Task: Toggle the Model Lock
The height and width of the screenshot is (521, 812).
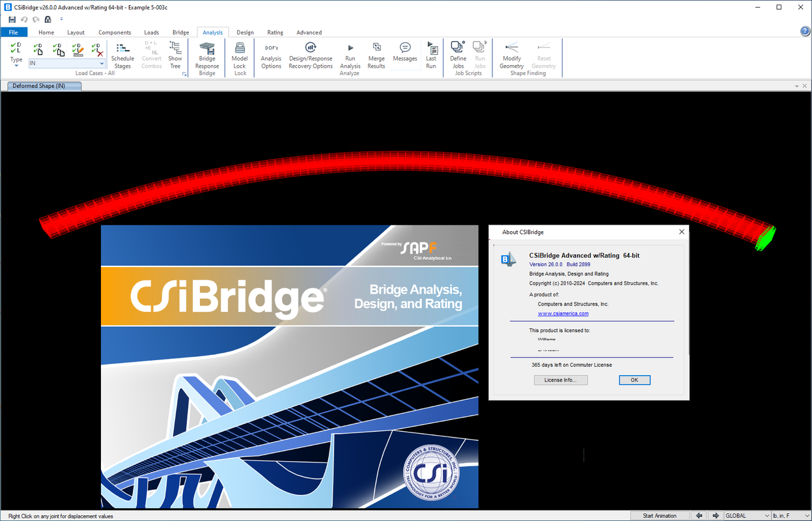Action: (x=240, y=55)
